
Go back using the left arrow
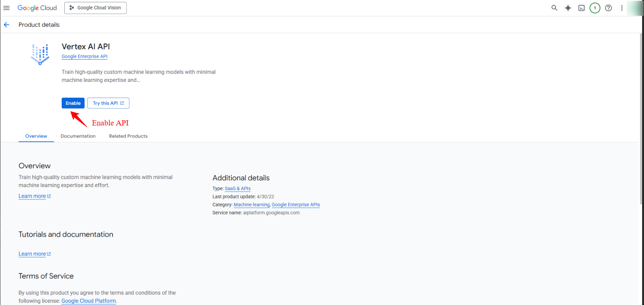6,25
